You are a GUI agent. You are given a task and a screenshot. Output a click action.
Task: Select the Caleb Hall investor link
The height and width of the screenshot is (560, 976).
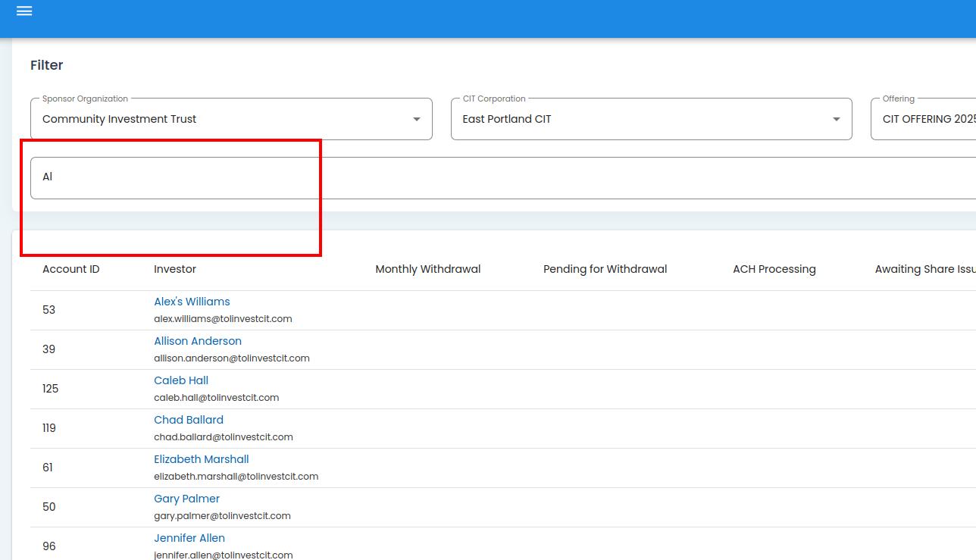181,380
